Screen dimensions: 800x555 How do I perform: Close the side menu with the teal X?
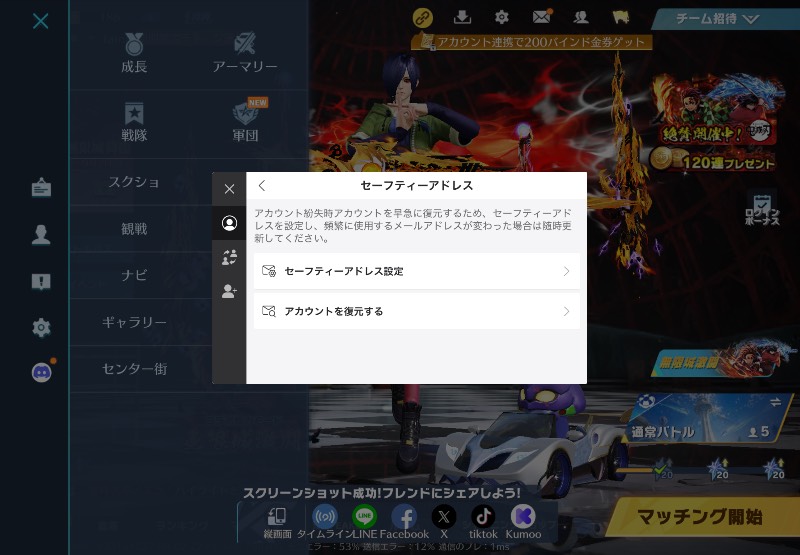click(x=40, y=21)
